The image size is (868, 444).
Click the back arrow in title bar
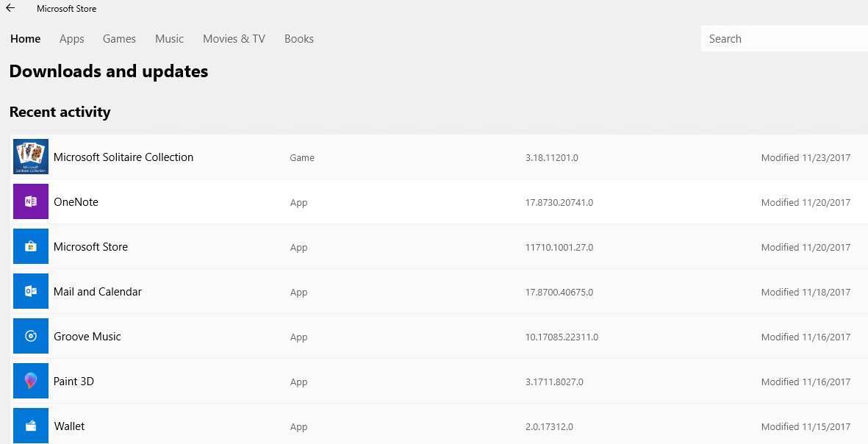pos(10,8)
